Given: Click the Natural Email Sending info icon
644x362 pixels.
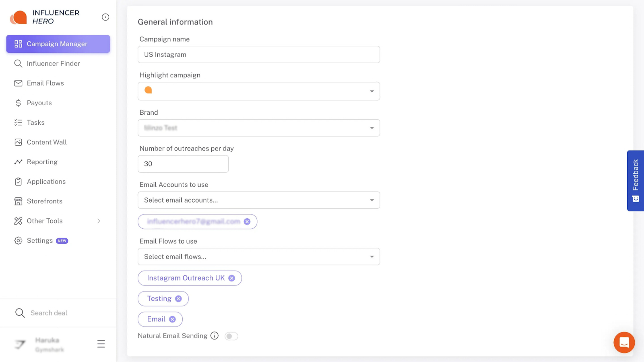Looking at the screenshot, I should pos(215,336).
